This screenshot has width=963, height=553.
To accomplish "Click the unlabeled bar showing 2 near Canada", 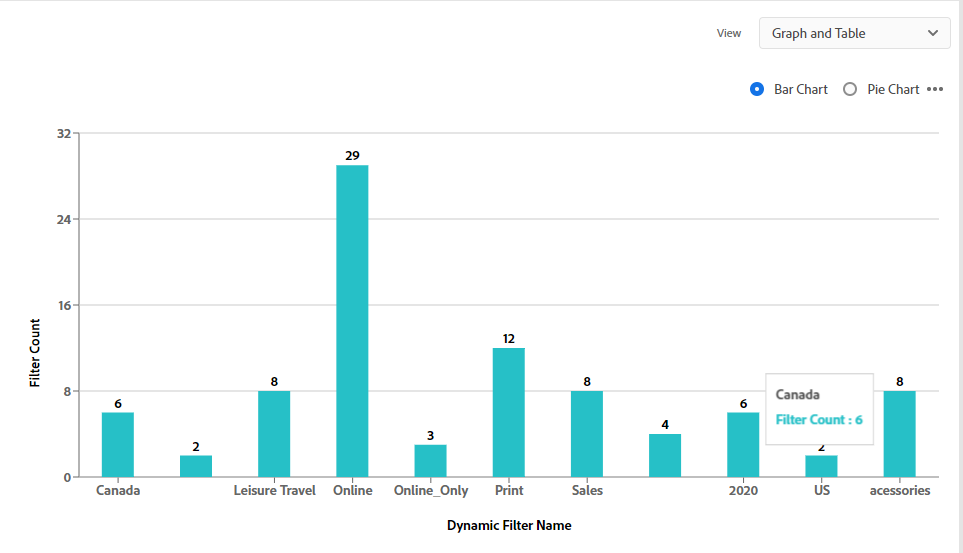I will 196,466.
